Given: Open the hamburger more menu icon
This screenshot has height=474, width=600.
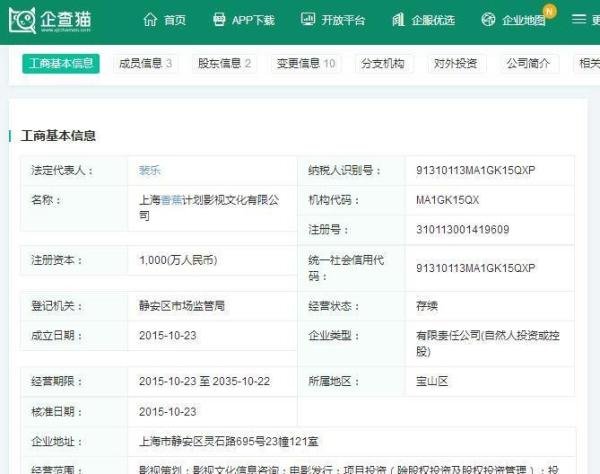Looking at the screenshot, I should pyautogui.click(x=579, y=19).
